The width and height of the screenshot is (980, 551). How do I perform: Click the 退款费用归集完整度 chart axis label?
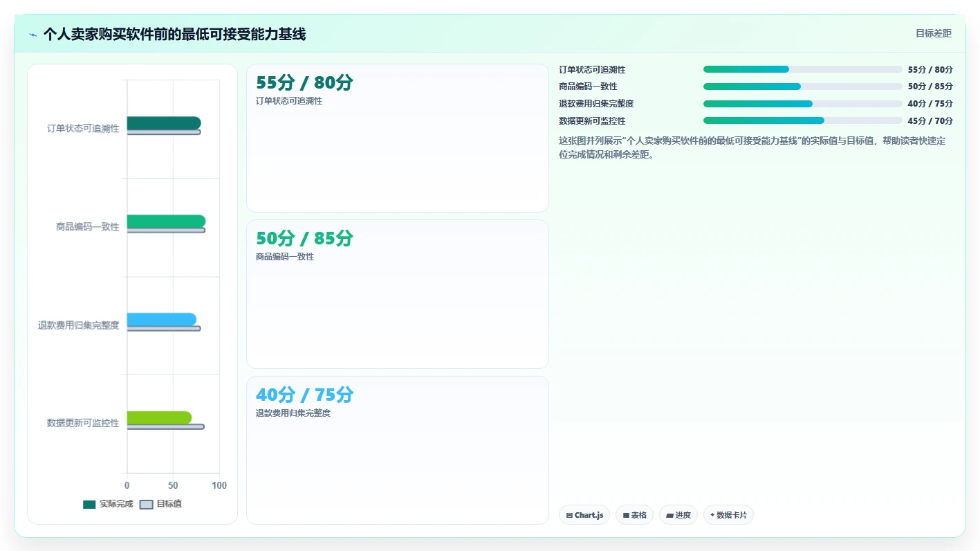79,325
